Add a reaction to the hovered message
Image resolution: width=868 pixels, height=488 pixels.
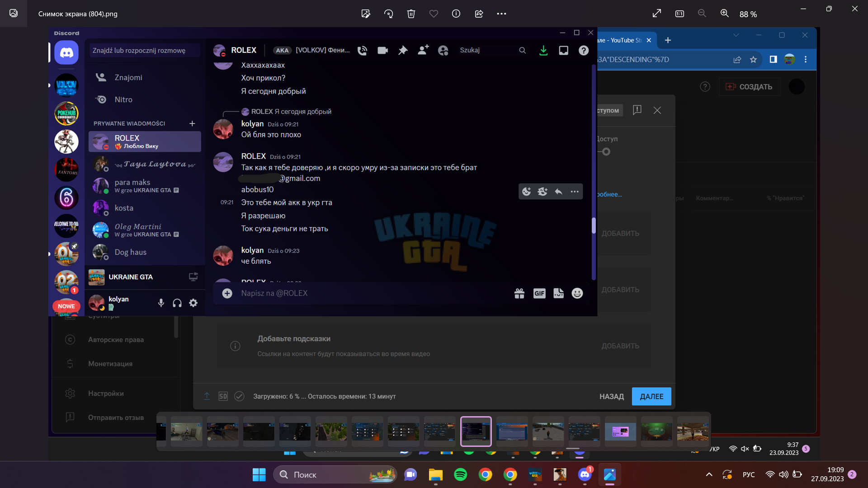[527, 192]
